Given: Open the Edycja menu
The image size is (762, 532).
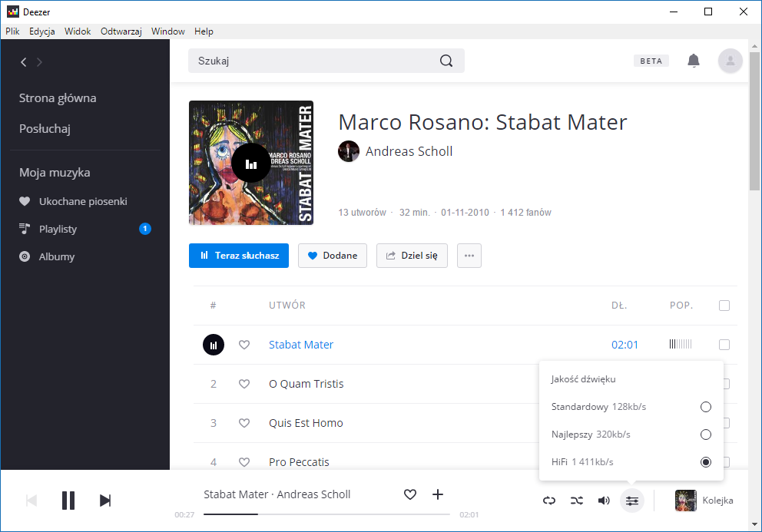Looking at the screenshot, I should [41, 31].
